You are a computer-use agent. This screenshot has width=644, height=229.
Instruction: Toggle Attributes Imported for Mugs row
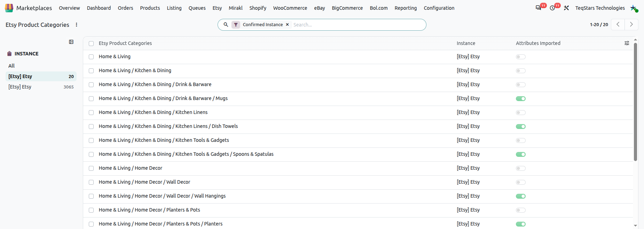click(x=521, y=99)
